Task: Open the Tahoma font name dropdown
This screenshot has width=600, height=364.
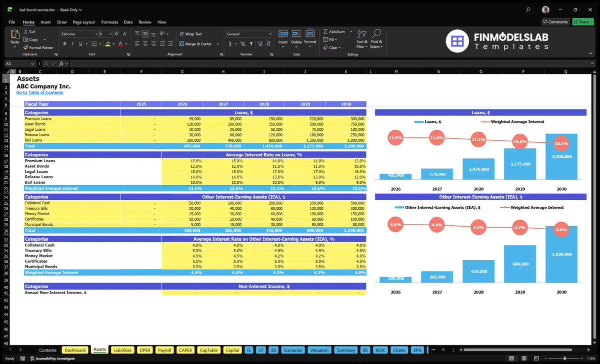Action: pyautogui.click(x=96, y=34)
